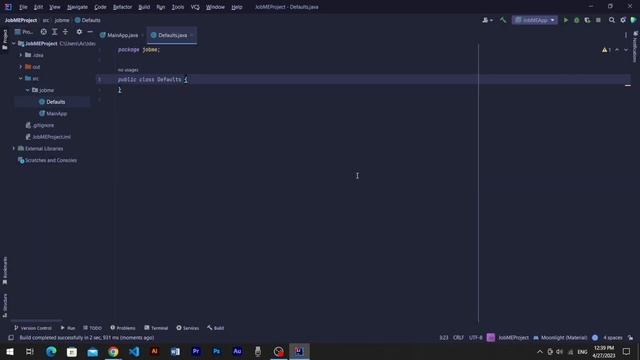Image resolution: width=640 pixels, height=360 pixels.
Task: Open Visual Studio Code from taskbar
Action: pyautogui.click(x=134, y=351)
